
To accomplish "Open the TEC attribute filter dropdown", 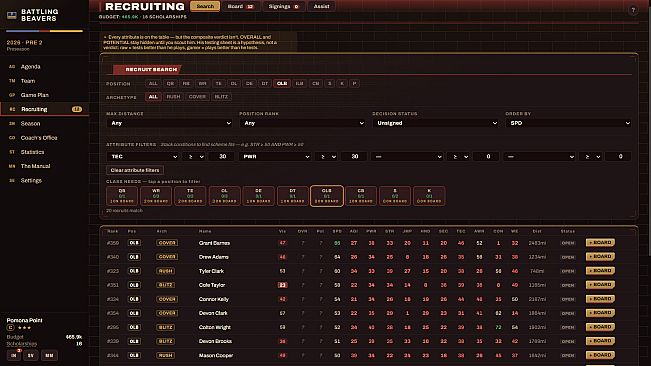I will pyautogui.click(x=143, y=156).
